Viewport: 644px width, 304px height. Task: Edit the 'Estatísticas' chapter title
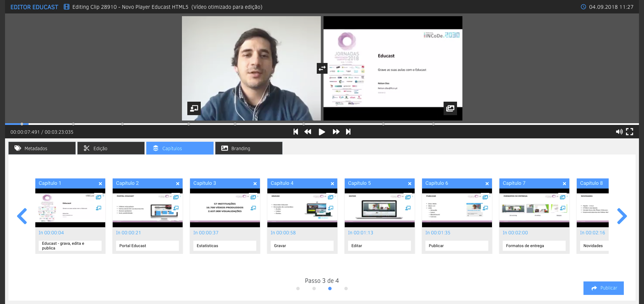pyautogui.click(x=225, y=246)
